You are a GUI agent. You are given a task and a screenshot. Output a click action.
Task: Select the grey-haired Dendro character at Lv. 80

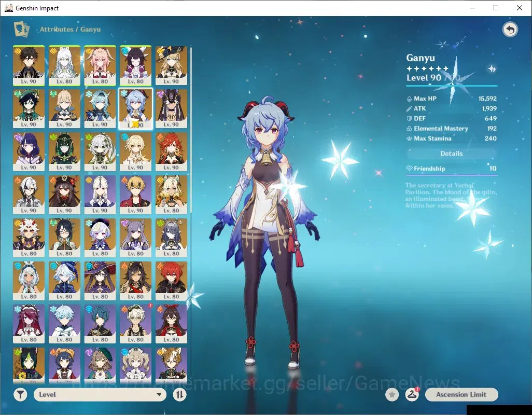171,238
